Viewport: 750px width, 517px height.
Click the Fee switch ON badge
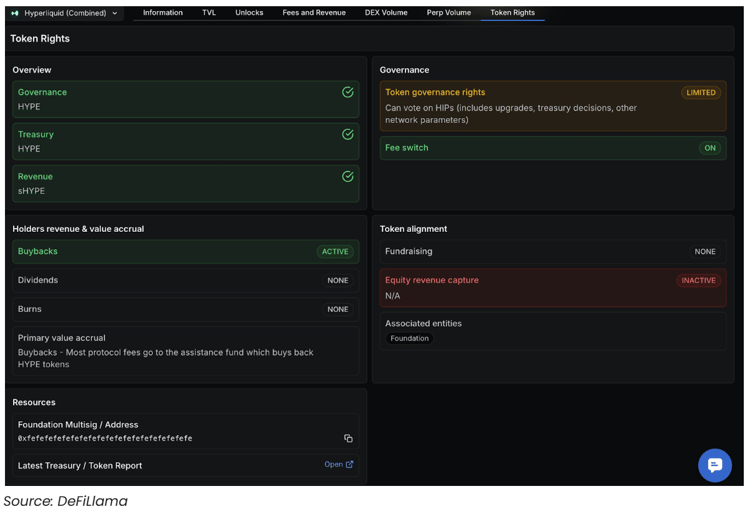[710, 148]
